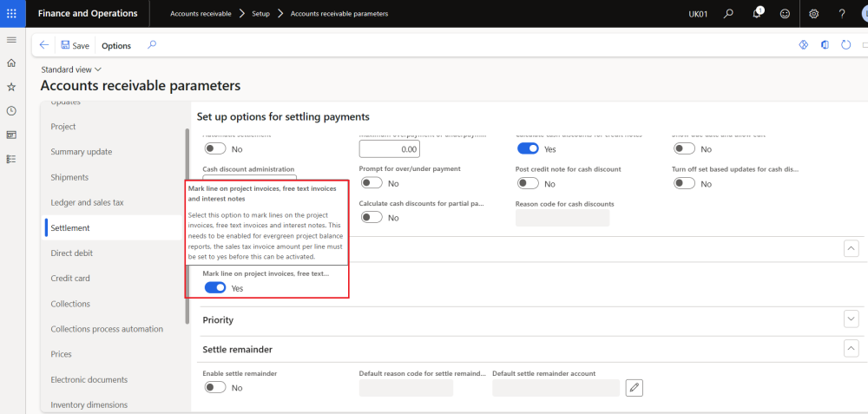Click the refresh page icon

click(845, 45)
